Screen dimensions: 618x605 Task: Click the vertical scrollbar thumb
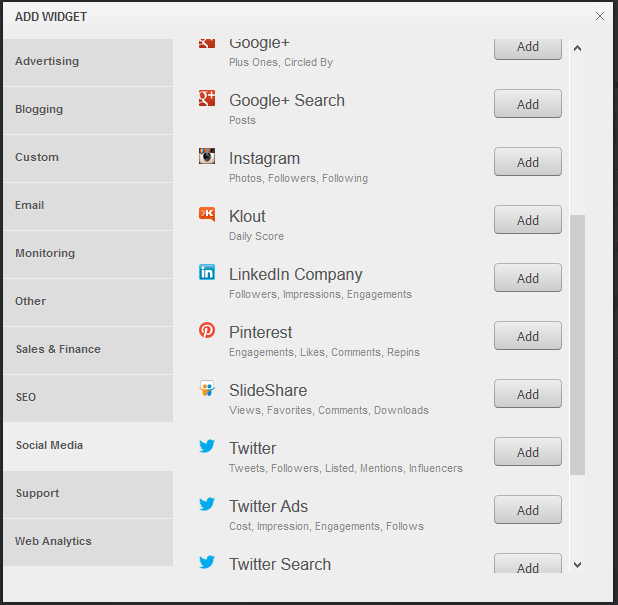tap(577, 344)
